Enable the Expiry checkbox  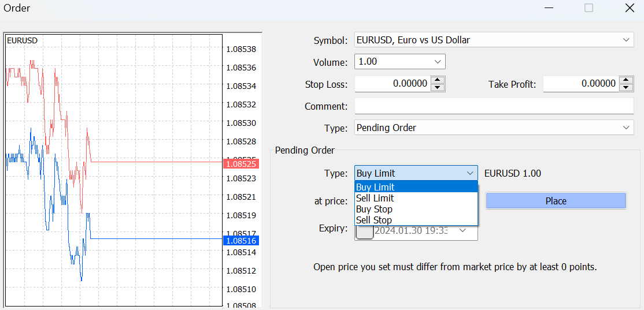point(365,231)
